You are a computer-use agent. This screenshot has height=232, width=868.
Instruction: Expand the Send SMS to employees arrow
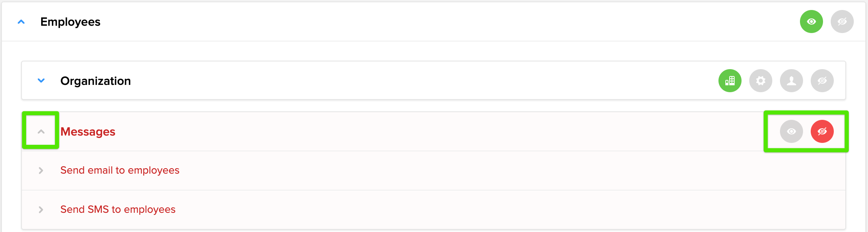tap(41, 209)
